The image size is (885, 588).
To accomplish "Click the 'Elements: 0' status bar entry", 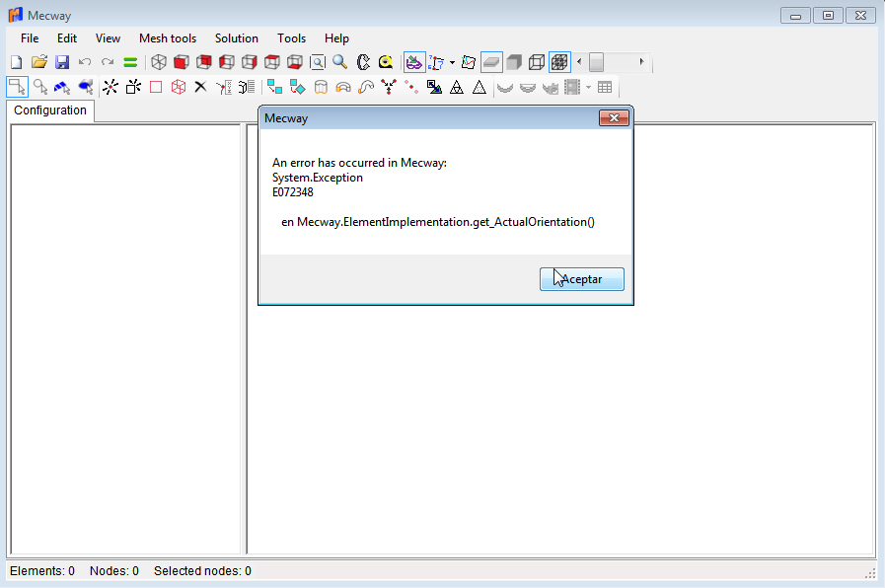I will [42, 571].
